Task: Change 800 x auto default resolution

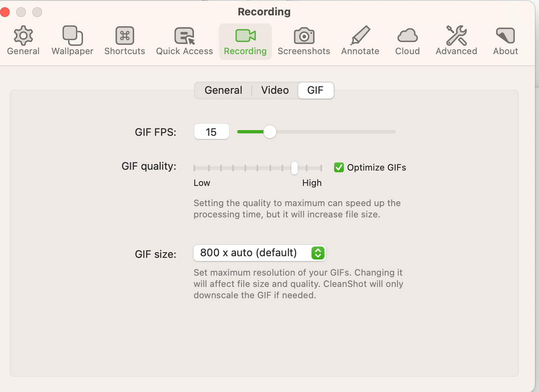Action: (259, 253)
